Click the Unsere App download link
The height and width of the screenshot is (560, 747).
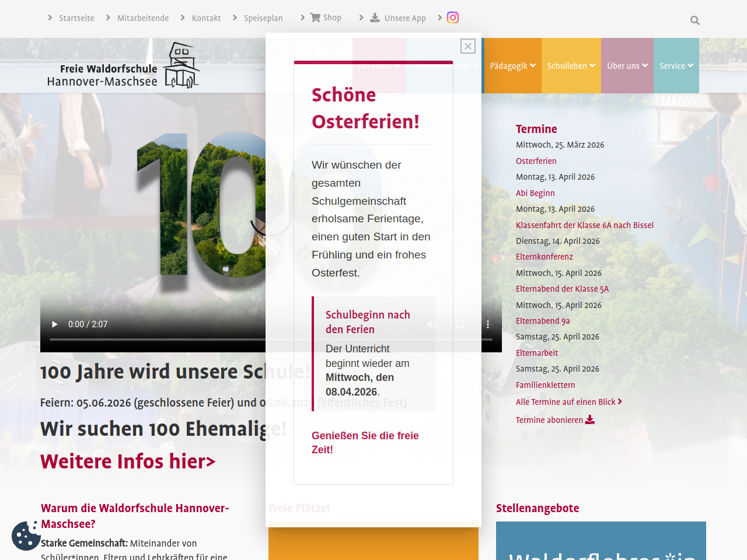point(398,18)
